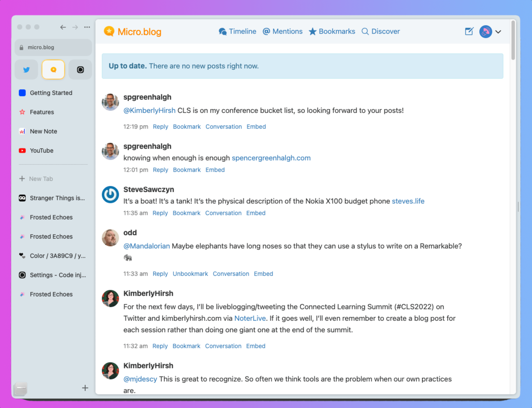
Task: Open the steves.life link
Action: tap(408, 201)
